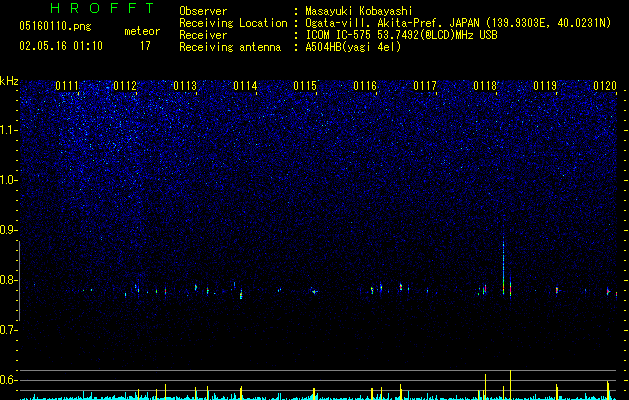Click the 0119 time marker

coord(545,86)
